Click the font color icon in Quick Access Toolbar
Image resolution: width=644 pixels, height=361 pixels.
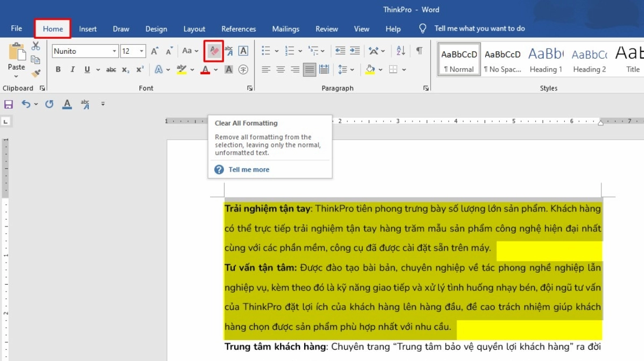[x=67, y=104]
